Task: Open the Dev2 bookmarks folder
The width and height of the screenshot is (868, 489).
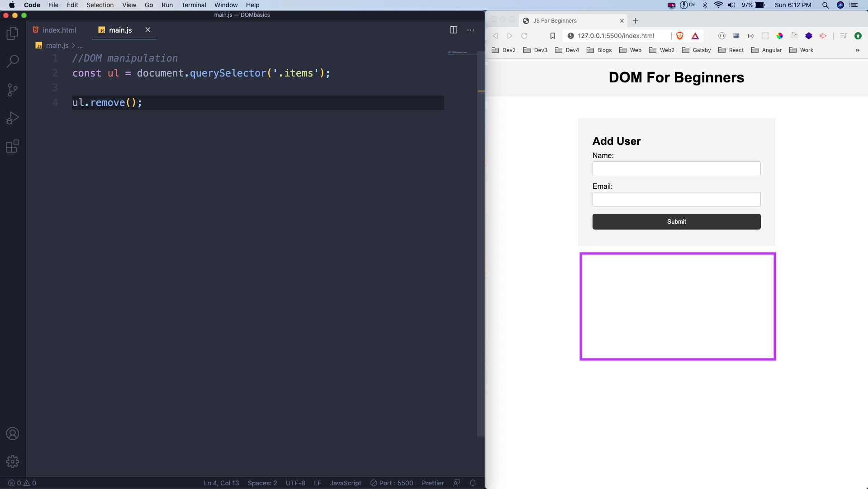Action: tap(503, 50)
